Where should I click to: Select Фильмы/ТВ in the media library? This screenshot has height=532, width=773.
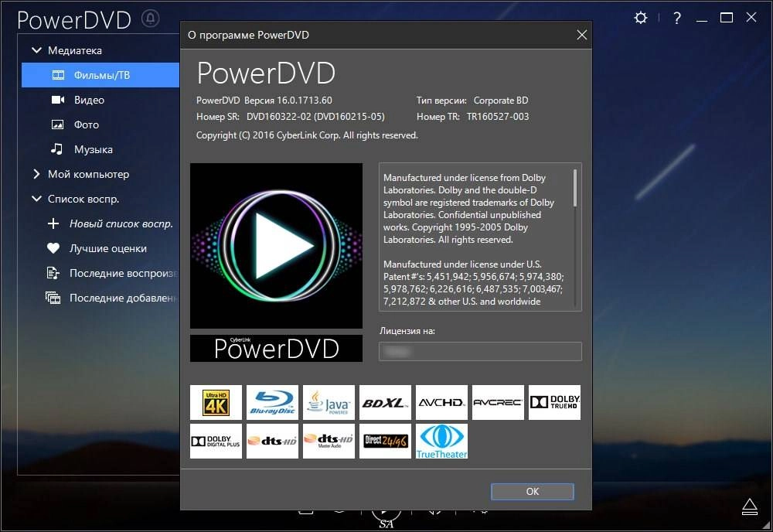point(100,75)
